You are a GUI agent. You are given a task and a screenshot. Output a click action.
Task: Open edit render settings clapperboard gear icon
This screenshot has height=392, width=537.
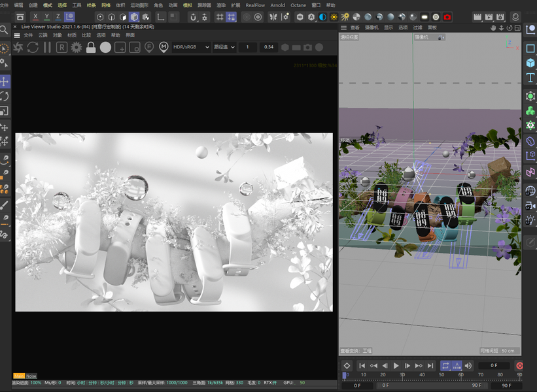point(500,17)
